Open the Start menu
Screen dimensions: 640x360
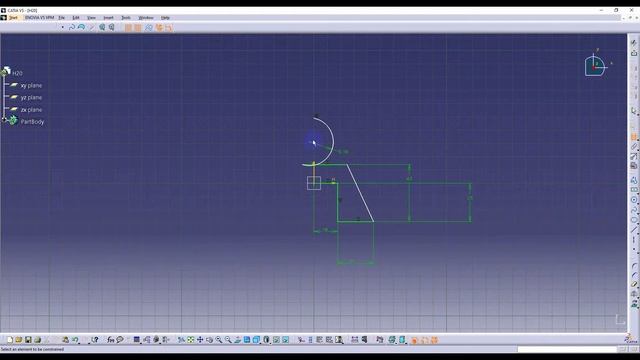[13, 18]
